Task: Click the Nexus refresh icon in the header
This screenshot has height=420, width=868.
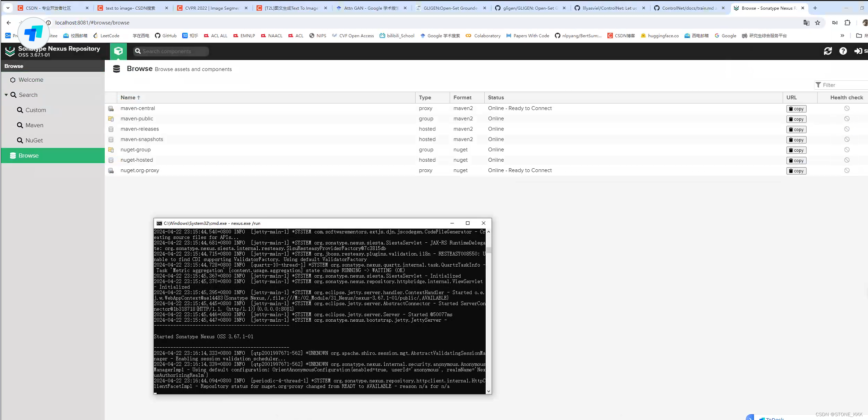Action: tap(828, 51)
